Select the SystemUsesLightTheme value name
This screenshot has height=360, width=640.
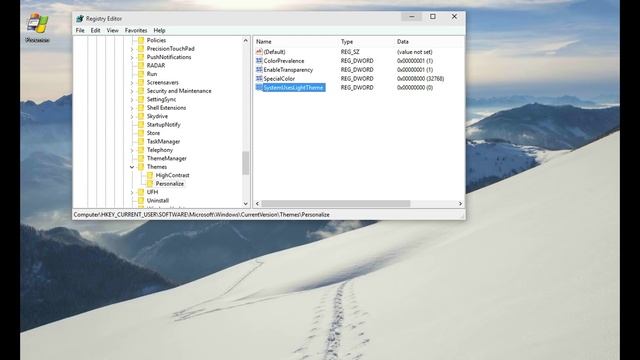293,87
